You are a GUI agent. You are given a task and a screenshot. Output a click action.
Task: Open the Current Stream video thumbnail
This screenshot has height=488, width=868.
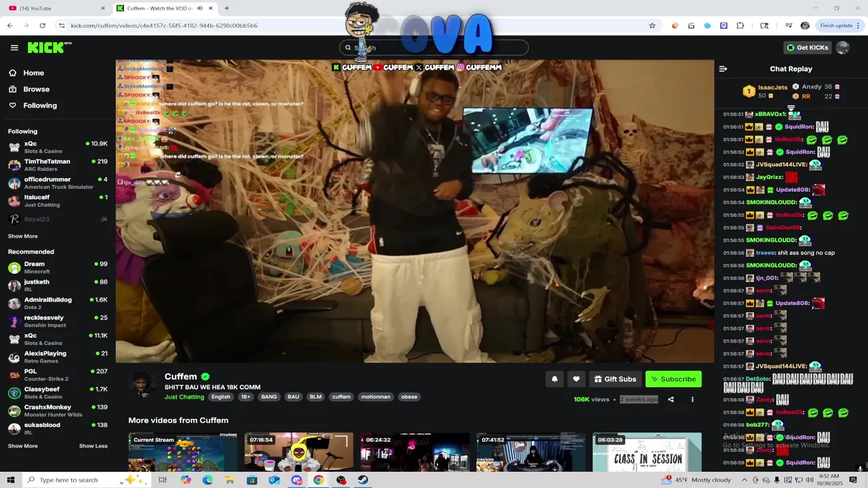pyautogui.click(x=182, y=452)
